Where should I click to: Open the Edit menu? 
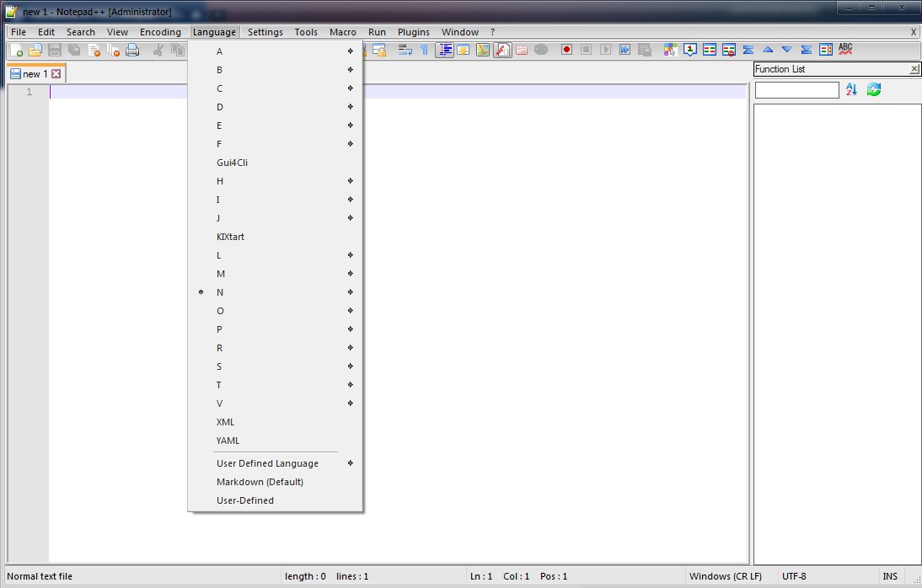(x=46, y=32)
